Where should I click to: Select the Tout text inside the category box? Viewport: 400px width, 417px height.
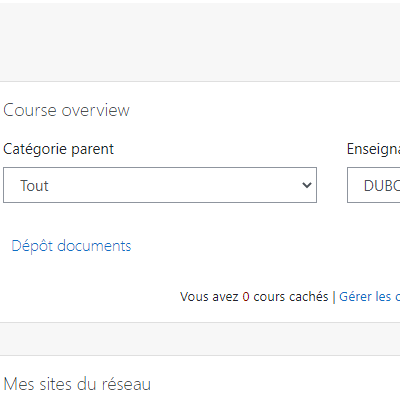pyautogui.click(x=34, y=186)
